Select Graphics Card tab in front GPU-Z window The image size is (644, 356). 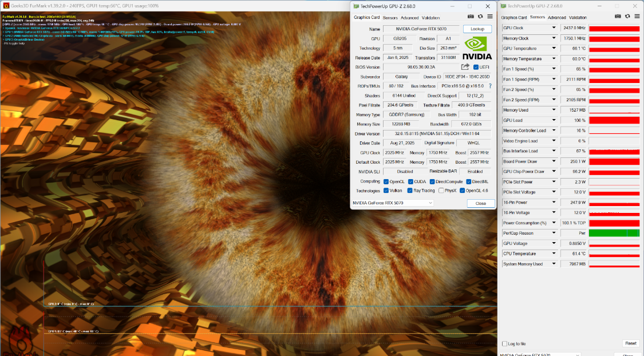(x=367, y=18)
